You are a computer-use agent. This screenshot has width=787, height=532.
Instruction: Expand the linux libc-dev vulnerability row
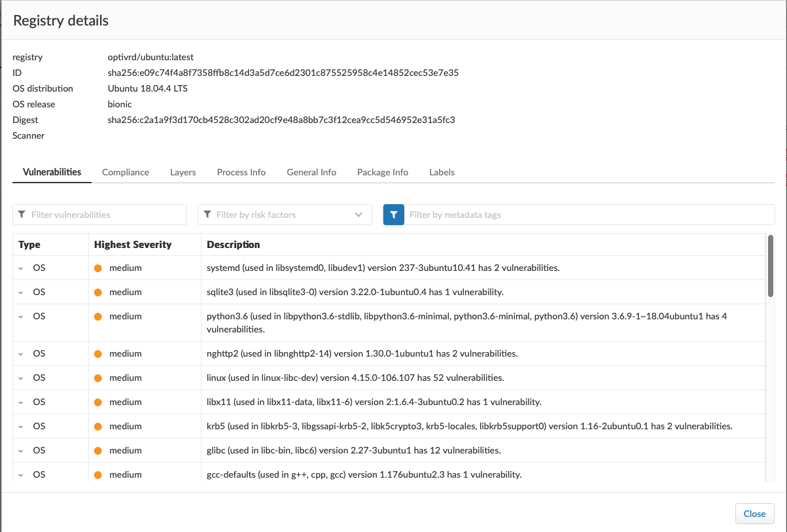click(21, 378)
